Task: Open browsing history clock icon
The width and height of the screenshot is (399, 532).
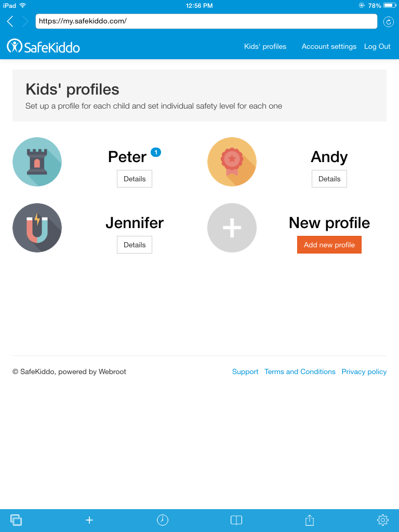Action: pyautogui.click(x=163, y=520)
